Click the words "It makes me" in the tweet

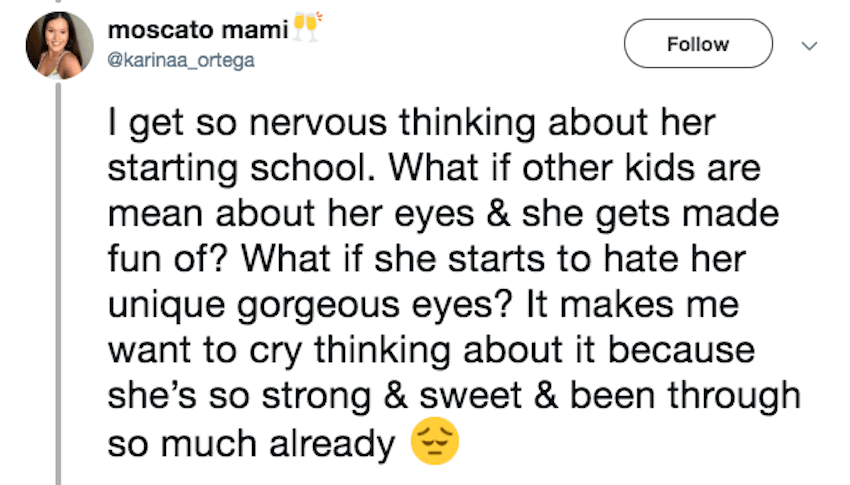(x=633, y=304)
